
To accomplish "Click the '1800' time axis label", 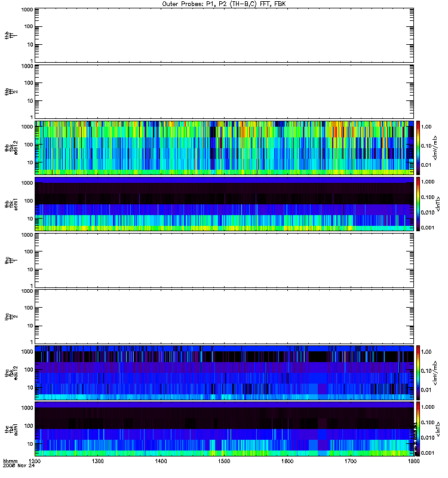I will (413, 461).
